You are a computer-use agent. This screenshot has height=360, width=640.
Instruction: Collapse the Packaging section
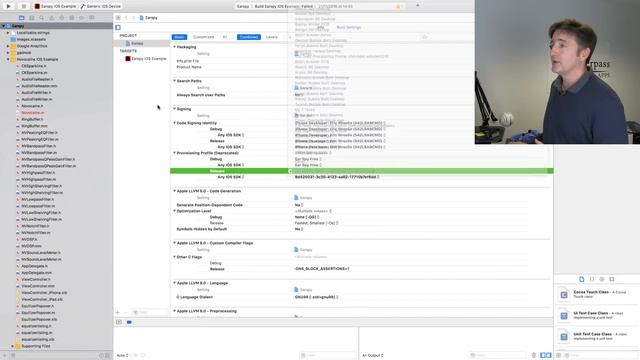pos(174,47)
